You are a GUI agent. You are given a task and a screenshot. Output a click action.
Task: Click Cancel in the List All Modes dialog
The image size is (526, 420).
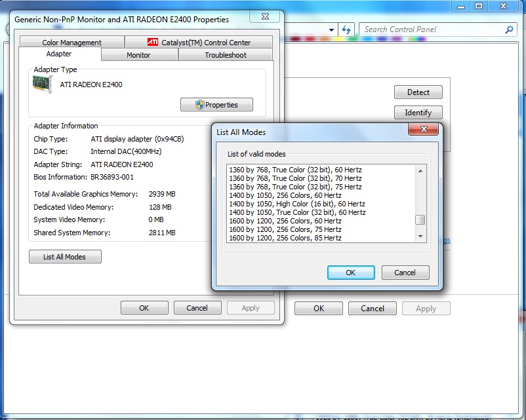tap(405, 273)
